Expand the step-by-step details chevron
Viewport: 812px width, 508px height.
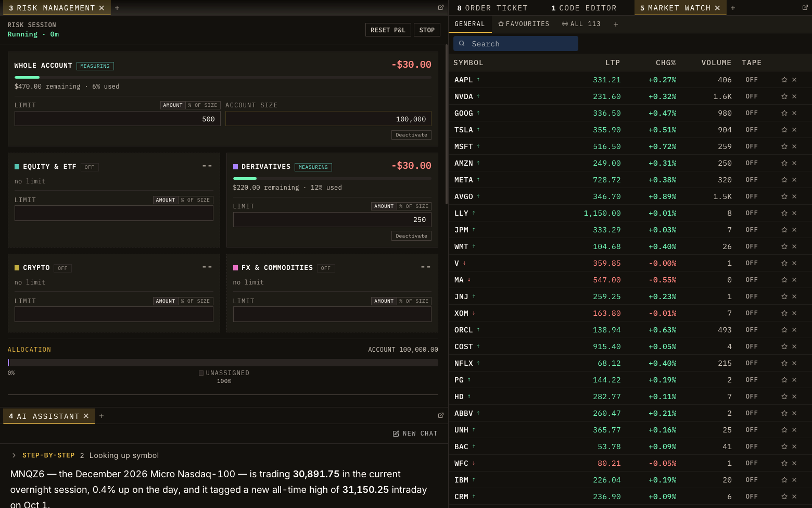click(14, 455)
